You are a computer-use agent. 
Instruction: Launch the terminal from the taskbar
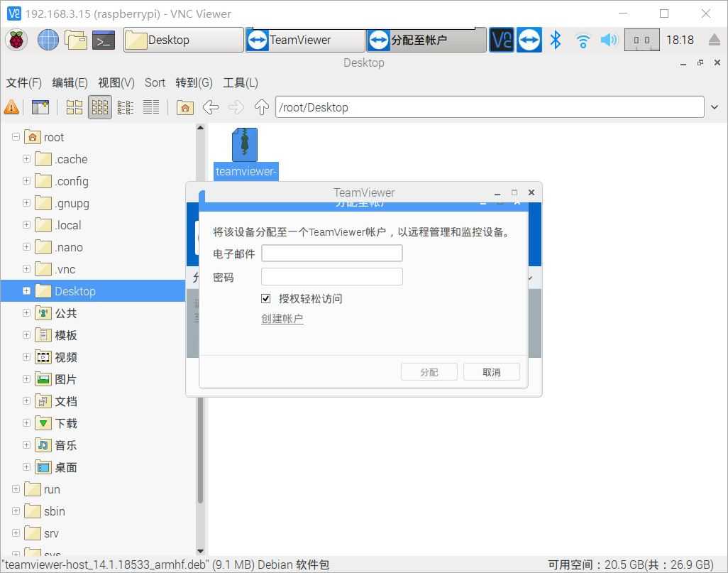(103, 40)
